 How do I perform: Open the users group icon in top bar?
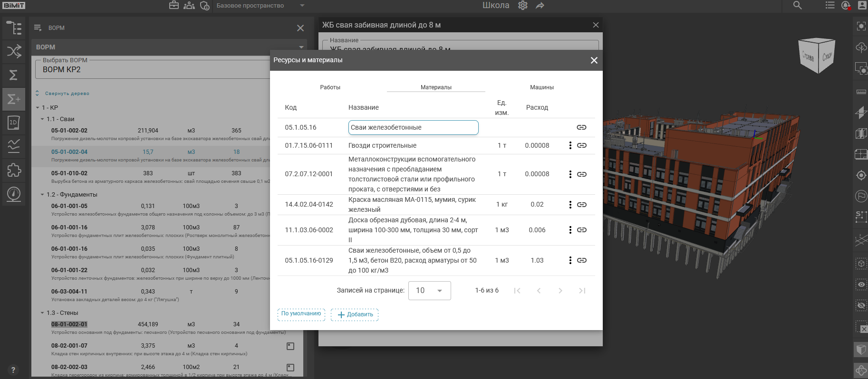(189, 5)
